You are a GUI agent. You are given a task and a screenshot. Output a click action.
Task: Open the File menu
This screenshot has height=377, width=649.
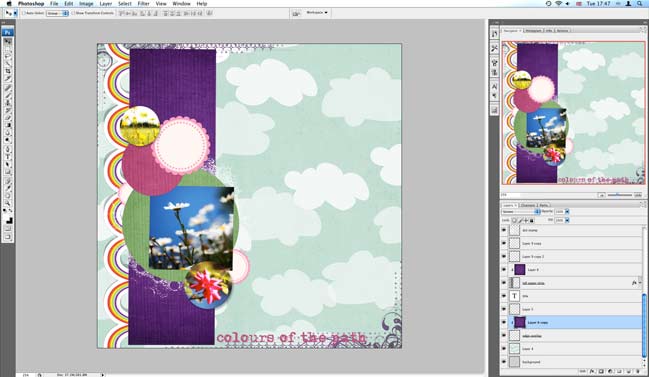(x=54, y=4)
